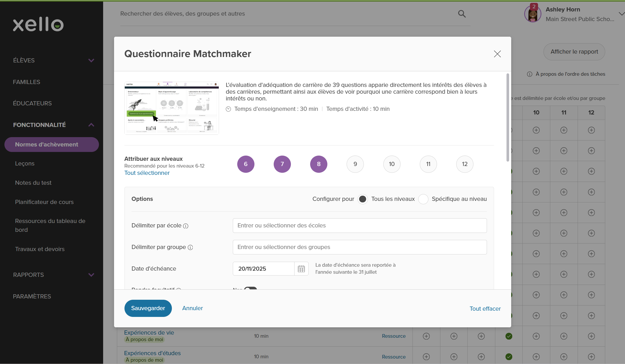This screenshot has height=364, width=625.
Task: Open Notes du test in the sidebar
Action: 33,183
